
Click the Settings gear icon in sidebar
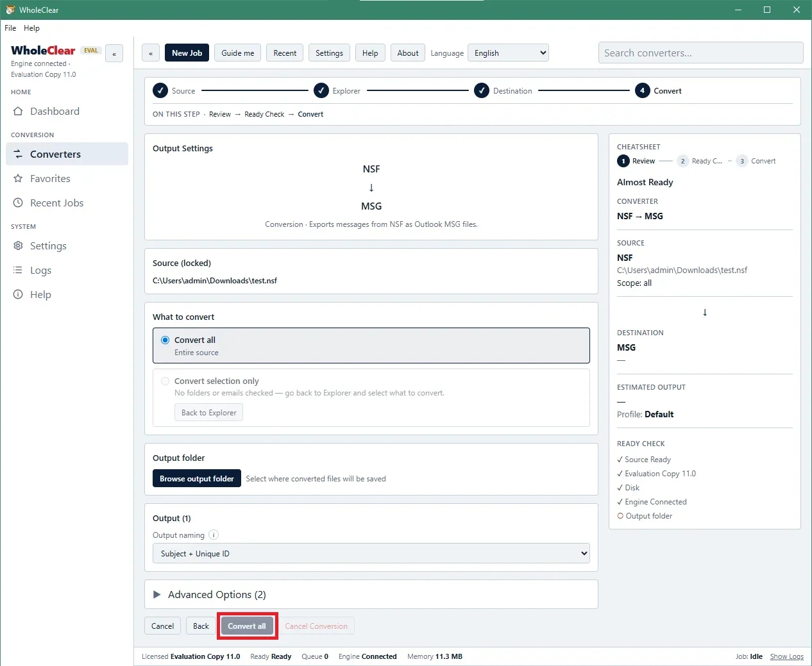coord(18,246)
